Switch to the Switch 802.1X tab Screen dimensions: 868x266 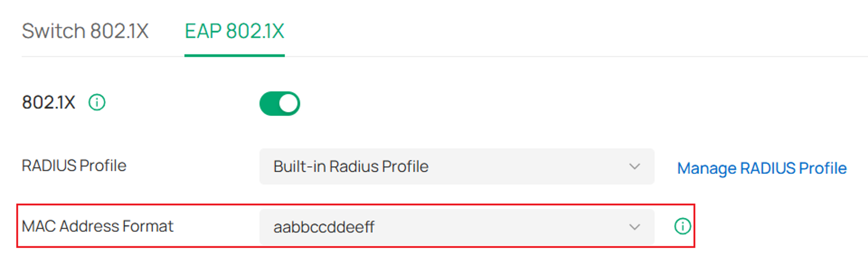click(x=85, y=31)
